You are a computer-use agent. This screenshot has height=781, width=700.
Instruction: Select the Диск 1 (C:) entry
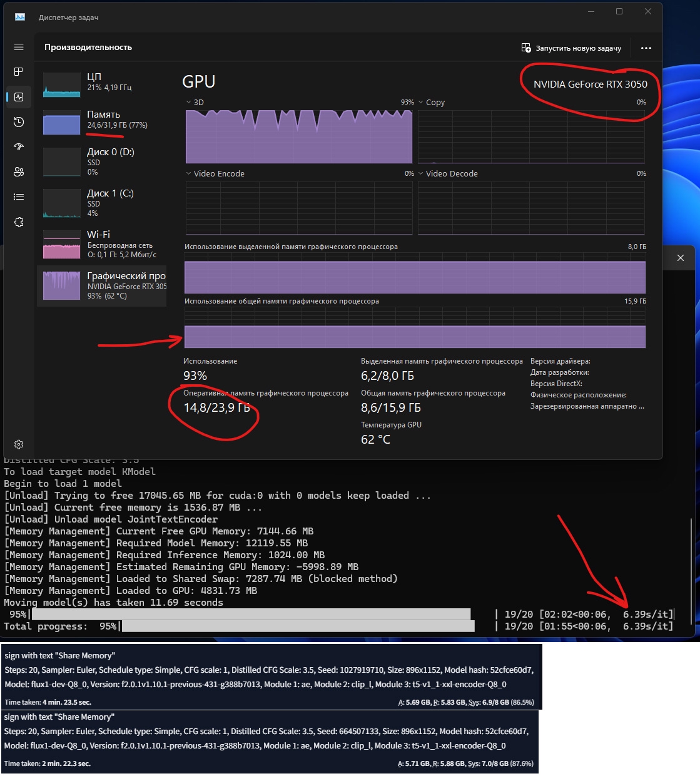click(101, 203)
